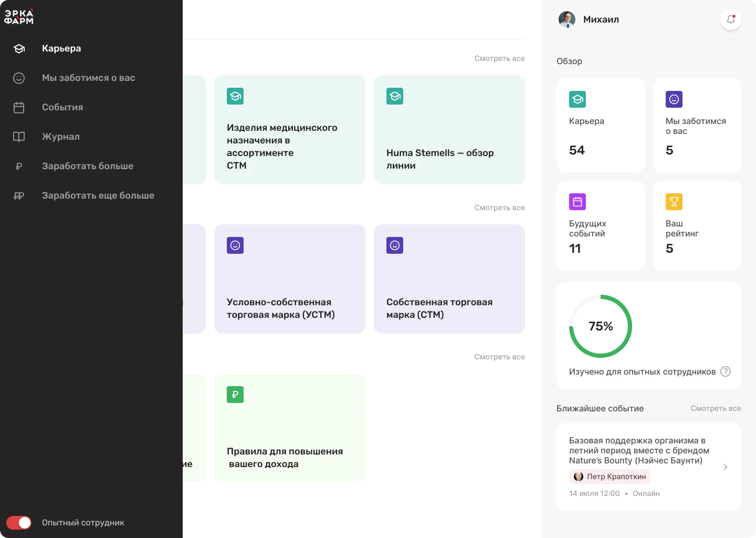Click the smiley icon on Собственная торговая марка card

pyautogui.click(x=395, y=245)
